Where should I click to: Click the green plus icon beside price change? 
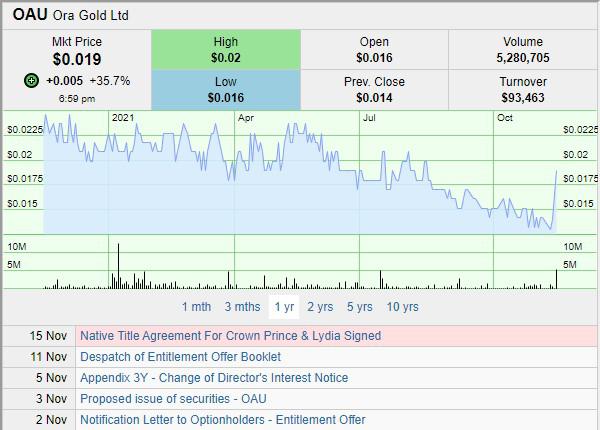tap(32, 80)
